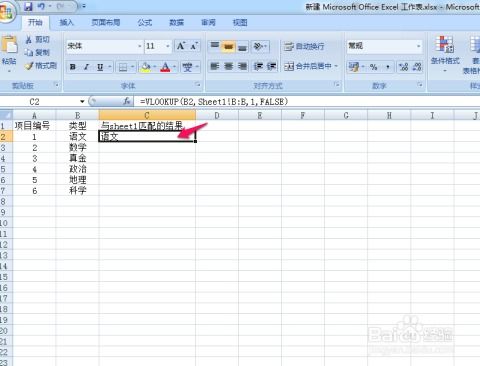Open the 插入 ribbon tab
480x366 pixels.
point(66,23)
